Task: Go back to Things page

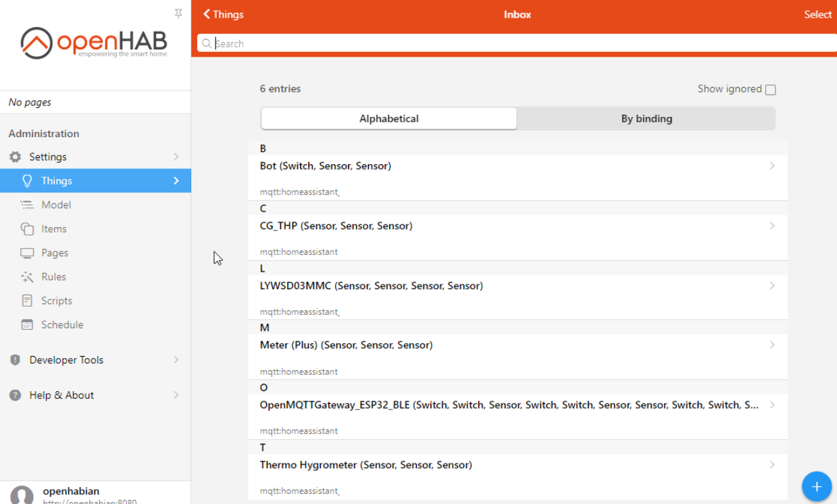Action: [224, 14]
